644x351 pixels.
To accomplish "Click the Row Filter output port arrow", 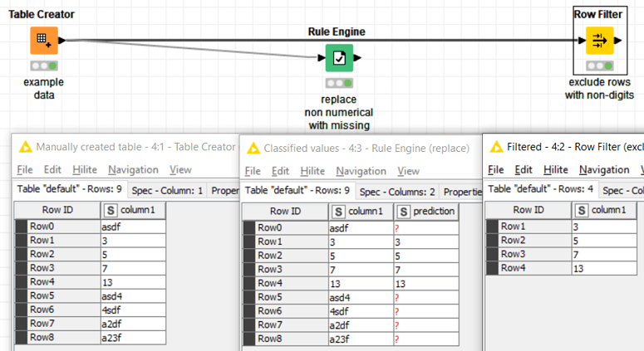I will click(617, 40).
